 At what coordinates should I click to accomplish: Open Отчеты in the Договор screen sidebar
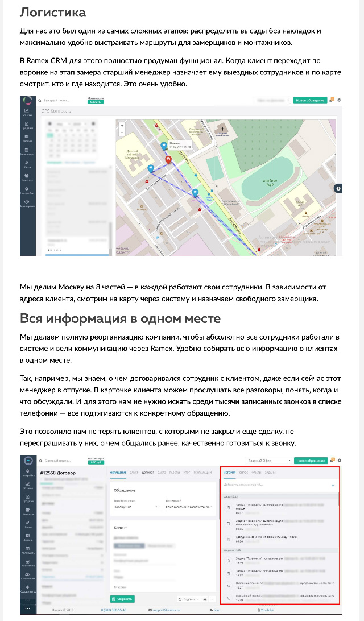pos(27,485)
